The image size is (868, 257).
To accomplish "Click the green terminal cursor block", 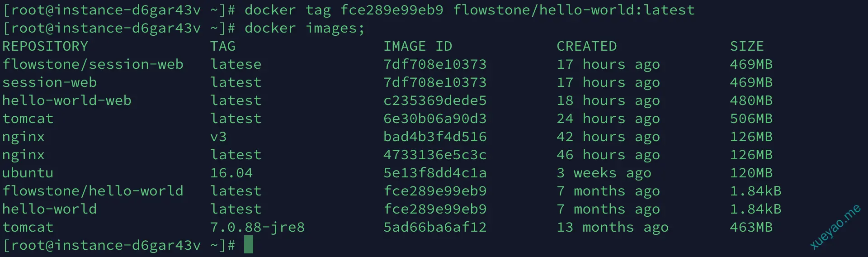I will 249,244.
